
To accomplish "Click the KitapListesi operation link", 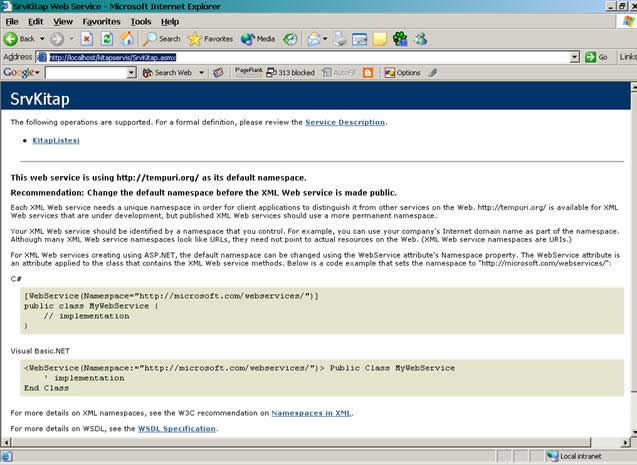I will (56, 141).
